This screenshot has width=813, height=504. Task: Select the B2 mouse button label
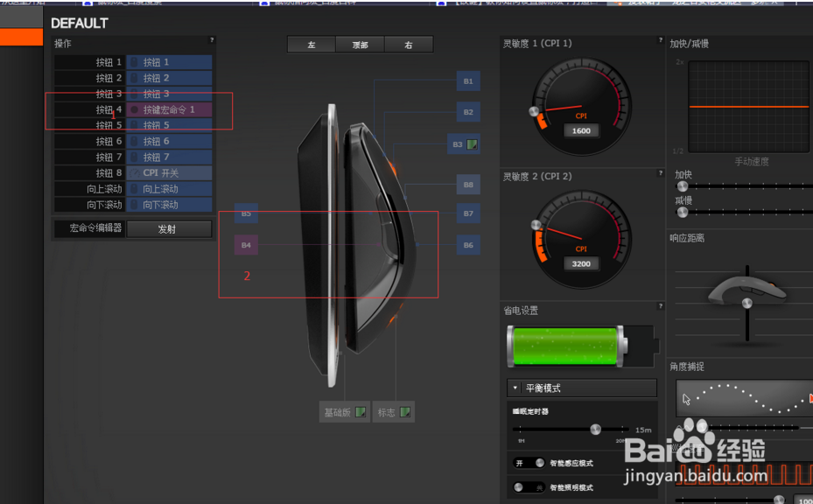pos(468,111)
